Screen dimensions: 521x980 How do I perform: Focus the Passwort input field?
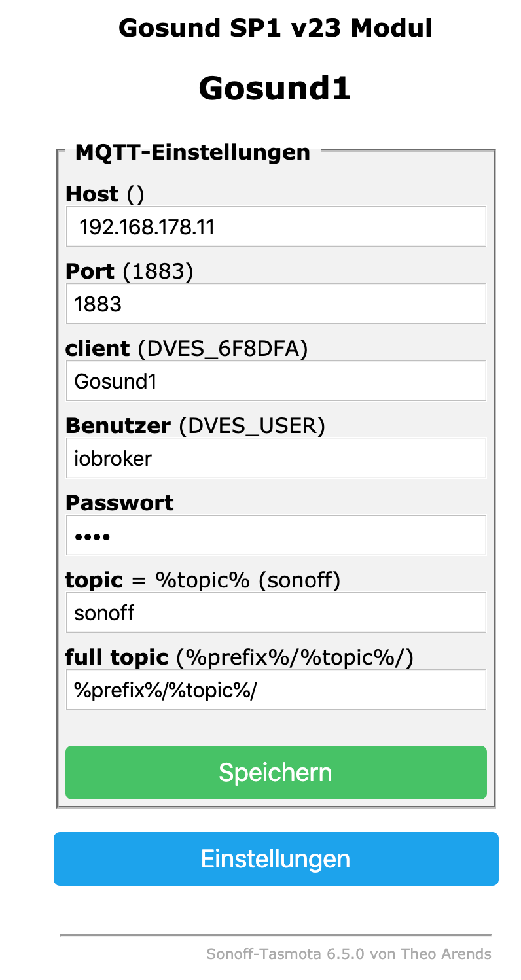276,536
